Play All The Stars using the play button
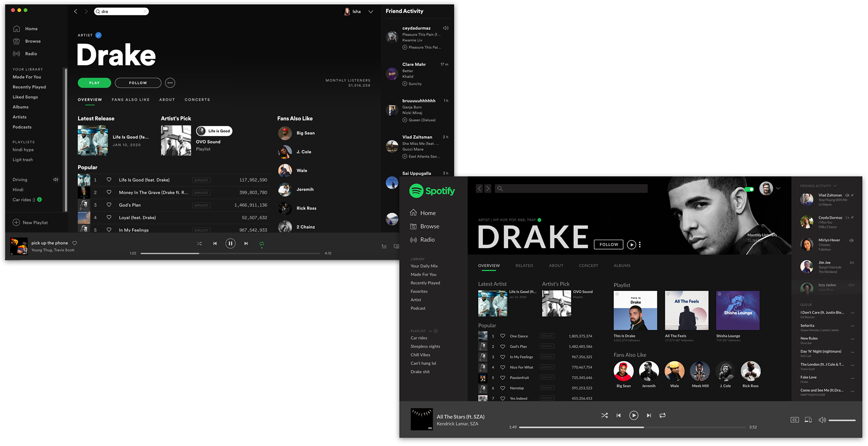Screen dimensions: 868x446 (634, 415)
